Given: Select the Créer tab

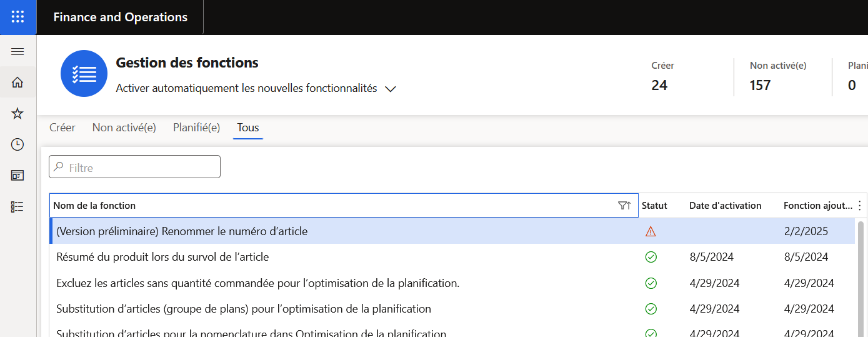Looking at the screenshot, I should point(62,128).
